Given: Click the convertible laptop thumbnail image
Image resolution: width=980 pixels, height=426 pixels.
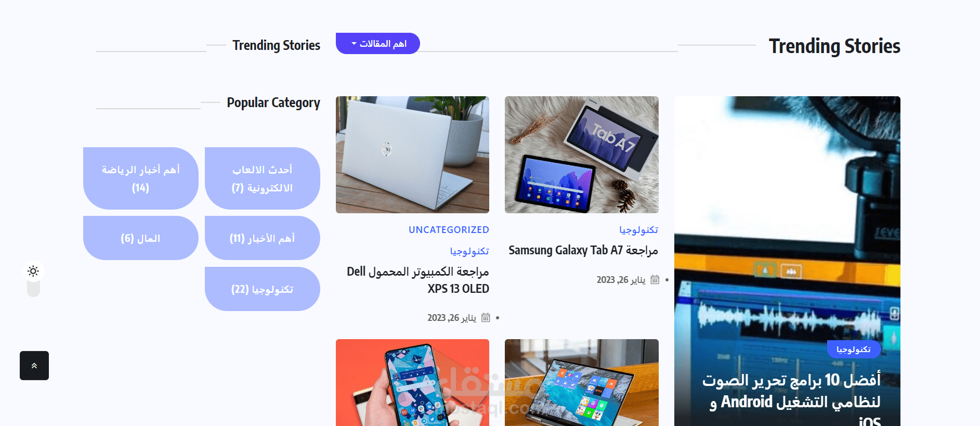Looking at the screenshot, I should (582, 383).
